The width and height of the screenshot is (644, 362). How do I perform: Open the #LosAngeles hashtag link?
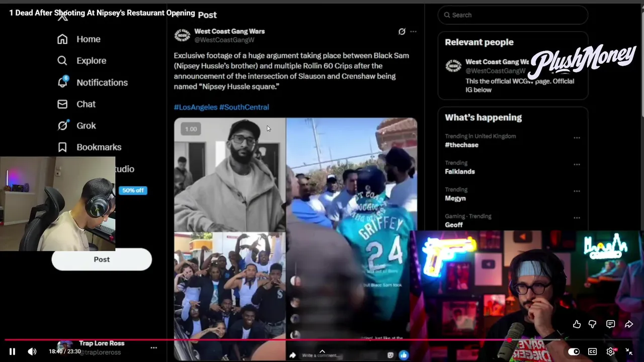pyautogui.click(x=196, y=107)
